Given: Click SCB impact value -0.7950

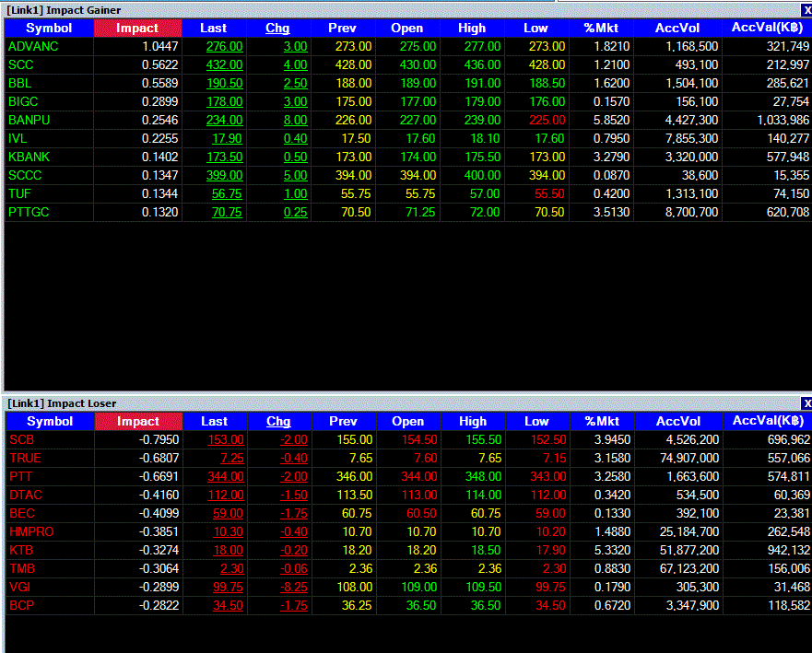Looking at the screenshot, I should pyautogui.click(x=159, y=440).
